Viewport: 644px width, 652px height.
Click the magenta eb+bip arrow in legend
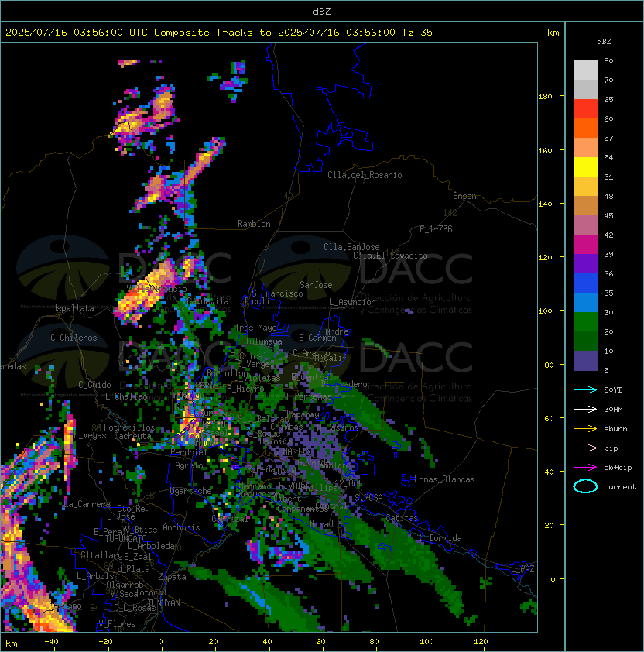[585, 468]
